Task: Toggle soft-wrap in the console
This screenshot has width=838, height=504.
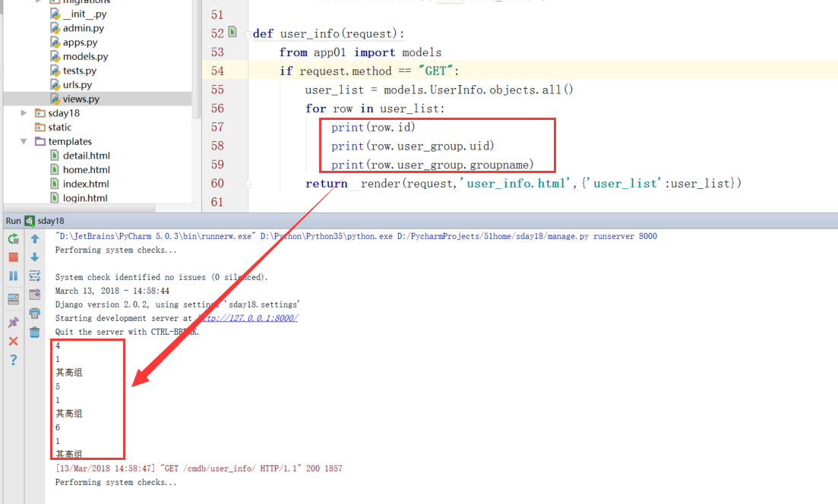Action: click(x=35, y=276)
